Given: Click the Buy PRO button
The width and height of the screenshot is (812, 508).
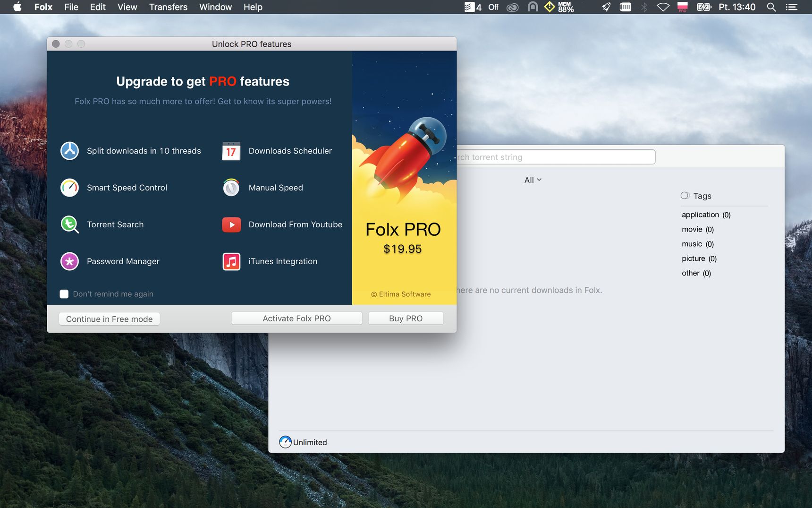Looking at the screenshot, I should (x=406, y=319).
